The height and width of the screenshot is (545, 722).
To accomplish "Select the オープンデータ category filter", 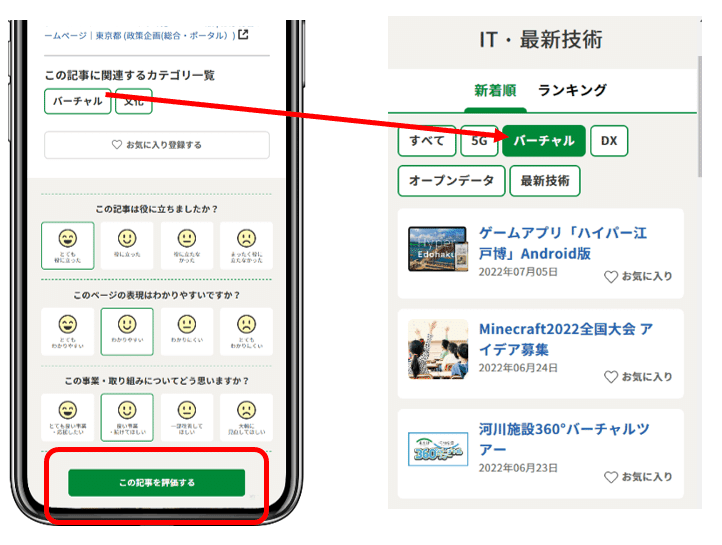I will [451, 181].
